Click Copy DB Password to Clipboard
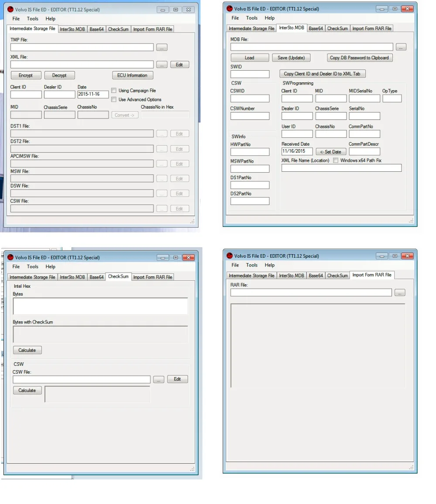This screenshot has height=504, width=436. (x=359, y=58)
